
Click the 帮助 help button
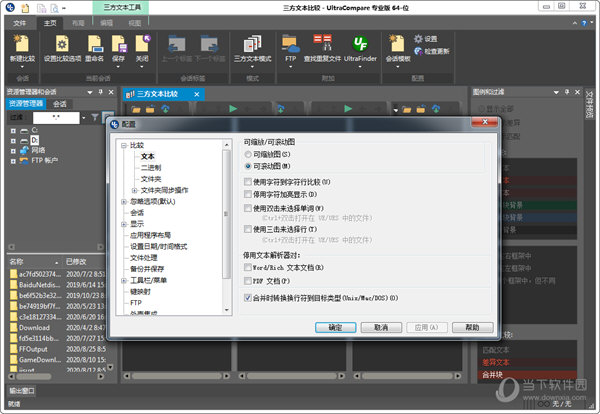[x=472, y=327]
